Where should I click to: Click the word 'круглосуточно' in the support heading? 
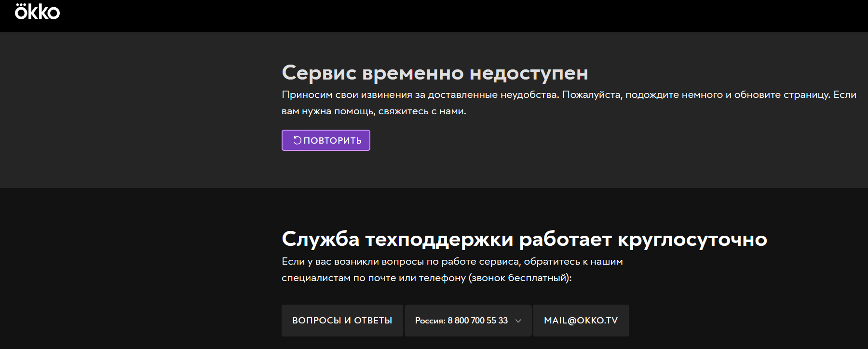pyautogui.click(x=692, y=239)
